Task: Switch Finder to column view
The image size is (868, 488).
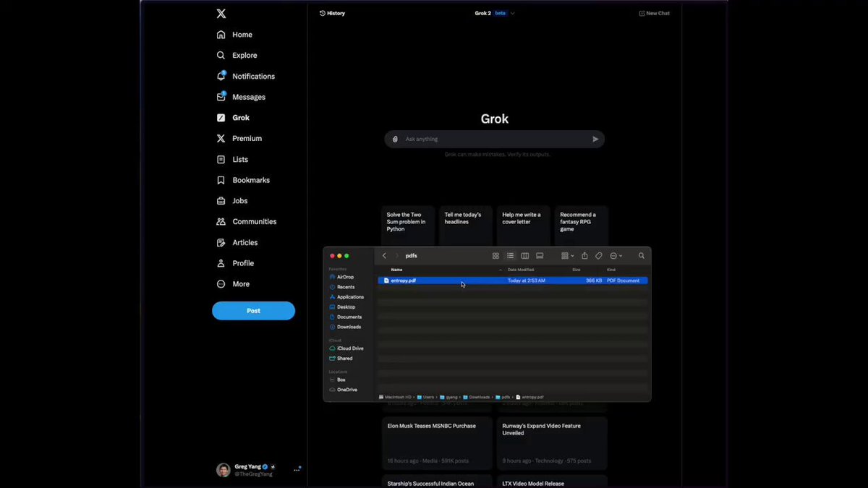Action: pos(525,256)
